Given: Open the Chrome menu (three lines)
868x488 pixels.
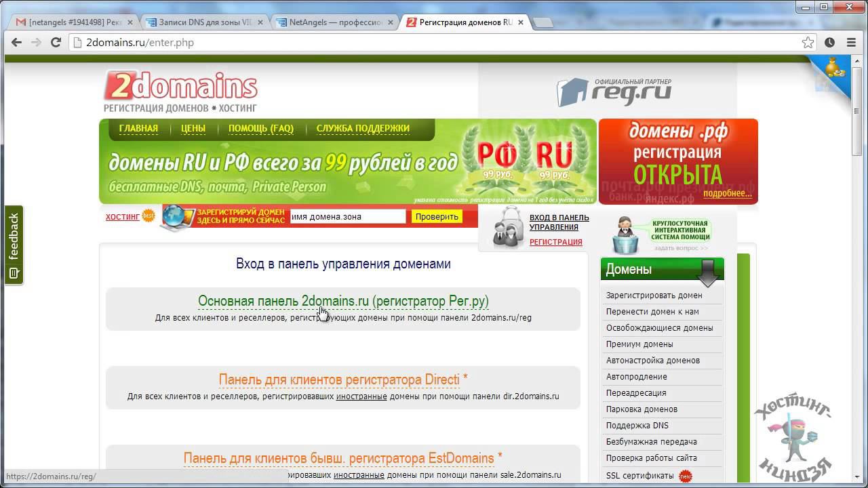Looking at the screenshot, I should point(852,42).
